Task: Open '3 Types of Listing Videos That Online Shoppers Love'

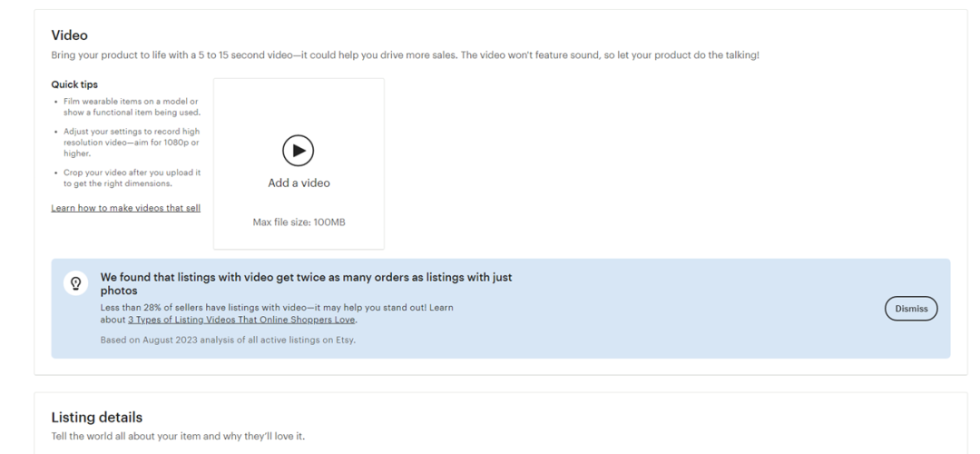Action: point(241,320)
